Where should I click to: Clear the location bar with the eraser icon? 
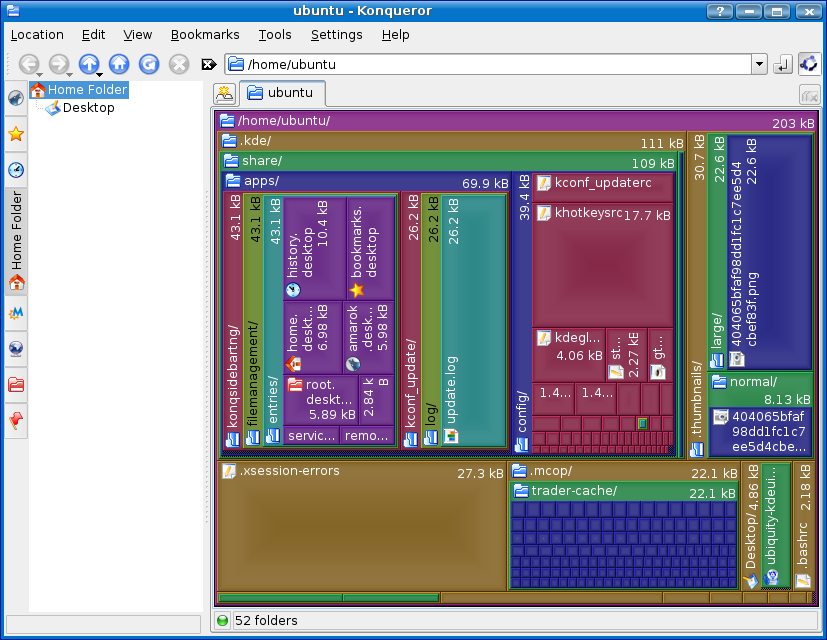[x=209, y=65]
